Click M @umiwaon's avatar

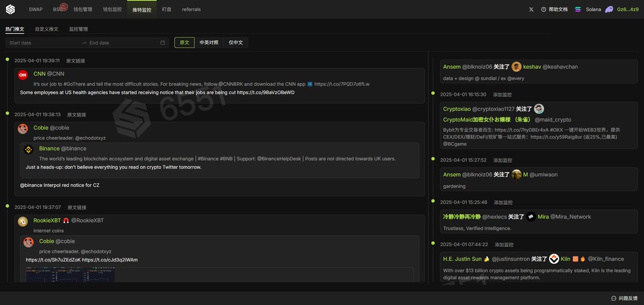pyautogui.click(x=516, y=174)
